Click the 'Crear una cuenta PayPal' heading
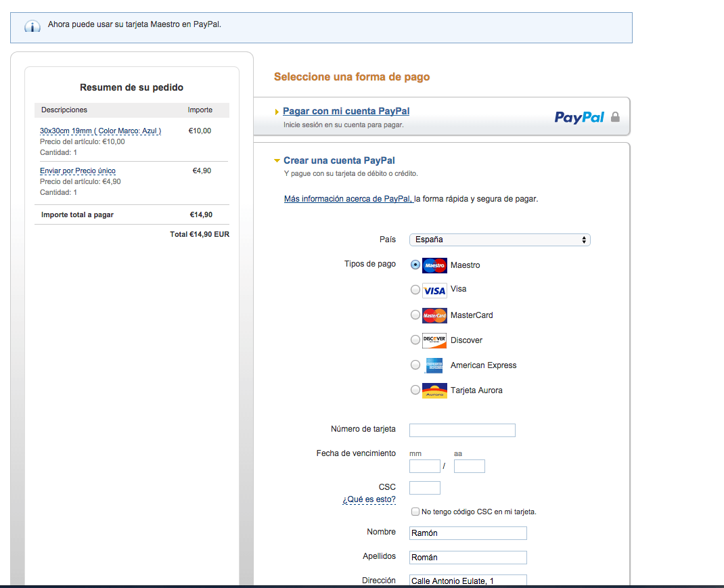 [339, 160]
